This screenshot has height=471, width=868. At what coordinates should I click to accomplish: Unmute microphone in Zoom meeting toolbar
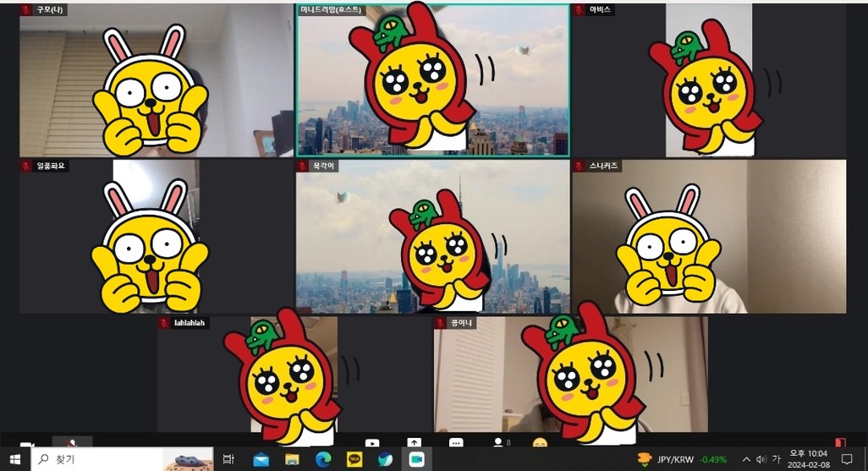[x=72, y=443]
